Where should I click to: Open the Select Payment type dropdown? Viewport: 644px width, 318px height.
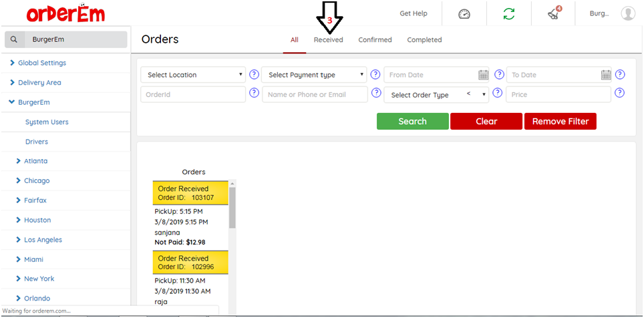pos(315,75)
